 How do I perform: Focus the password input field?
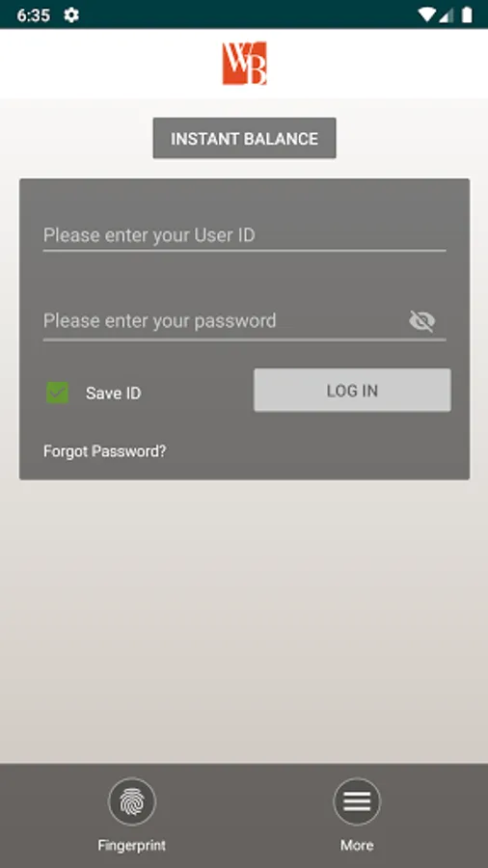224,321
